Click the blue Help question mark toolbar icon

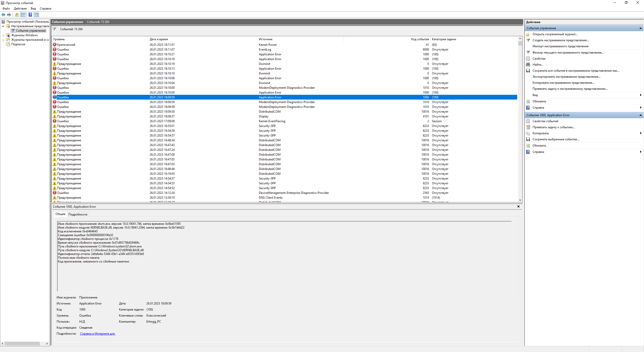pos(30,15)
